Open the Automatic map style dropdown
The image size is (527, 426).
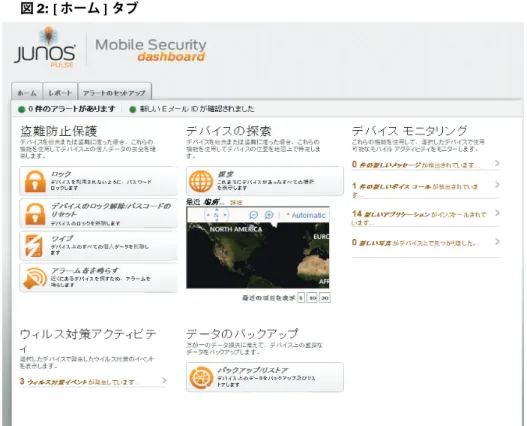(x=306, y=215)
